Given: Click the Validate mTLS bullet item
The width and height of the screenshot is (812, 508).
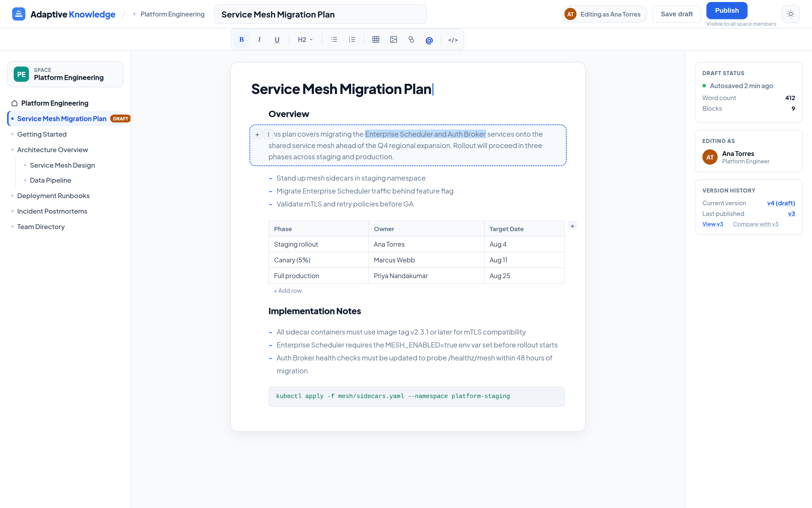Looking at the screenshot, I should click(345, 204).
